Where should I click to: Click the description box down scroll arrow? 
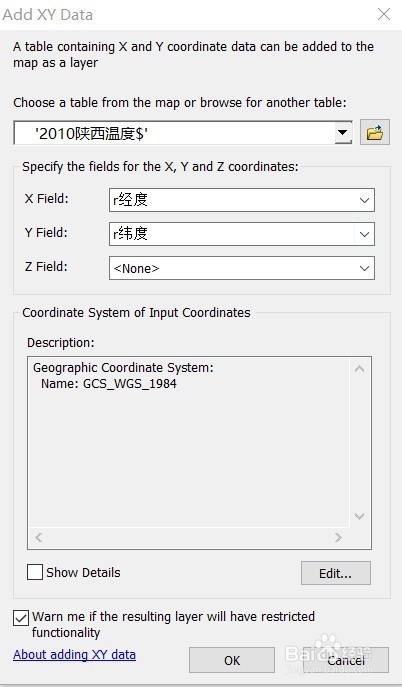(x=360, y=516)
